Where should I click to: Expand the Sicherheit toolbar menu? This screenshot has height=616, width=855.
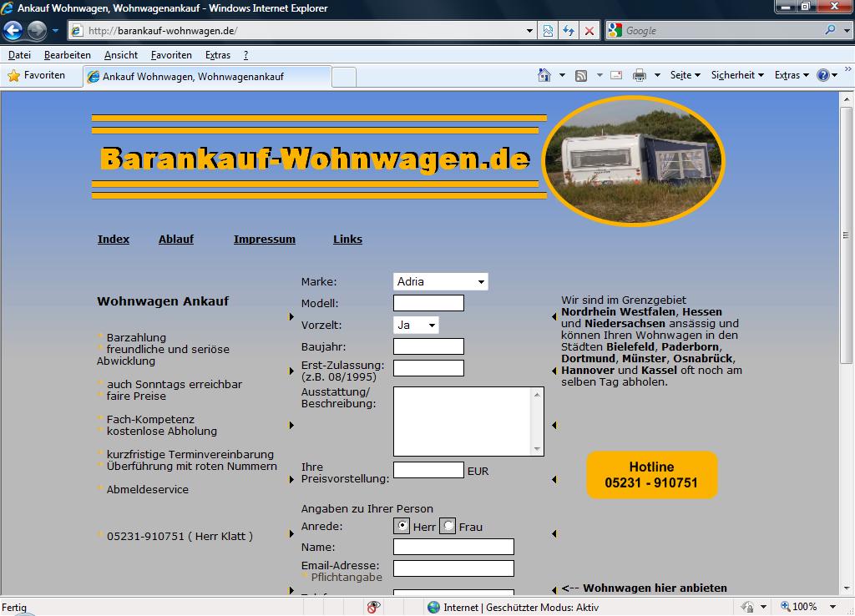point(737,75)
